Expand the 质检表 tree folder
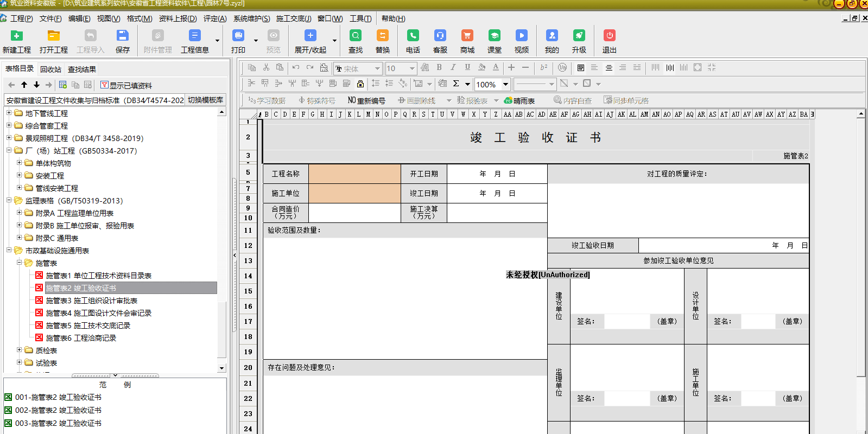 (x=20, y=350)
